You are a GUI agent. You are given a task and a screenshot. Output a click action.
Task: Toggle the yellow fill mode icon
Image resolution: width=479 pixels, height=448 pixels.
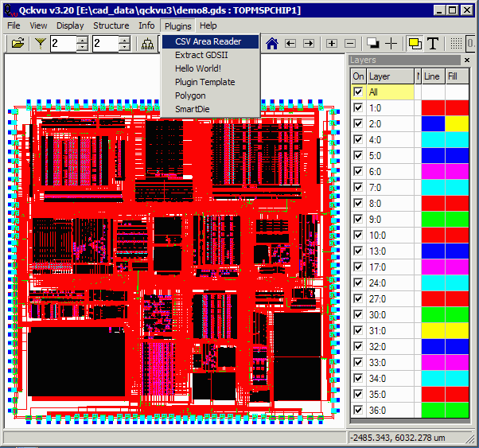click(x=415, y=44)
